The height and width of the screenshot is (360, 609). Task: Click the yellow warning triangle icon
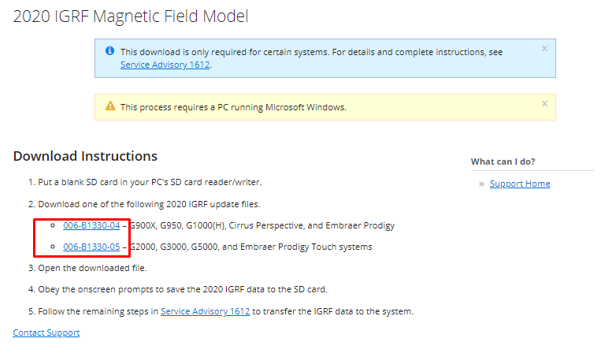pos(110,106)
